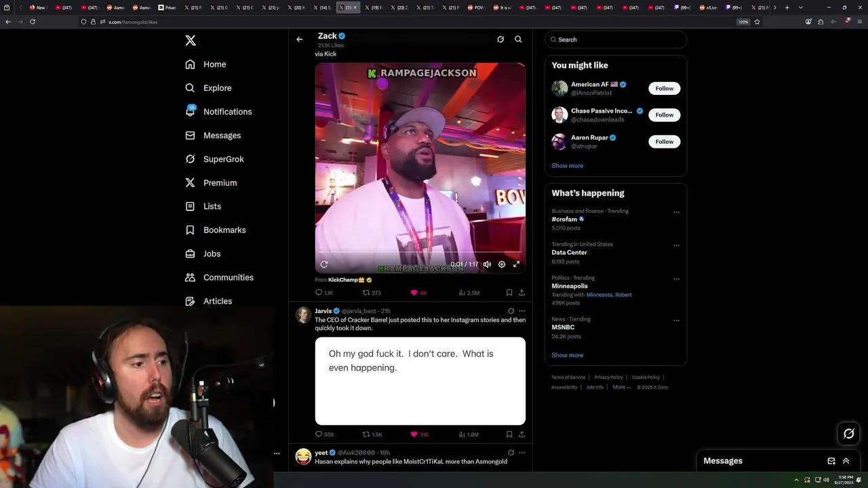Open more options for MSNBC trend
868x488 pixels.
[676, 320]
